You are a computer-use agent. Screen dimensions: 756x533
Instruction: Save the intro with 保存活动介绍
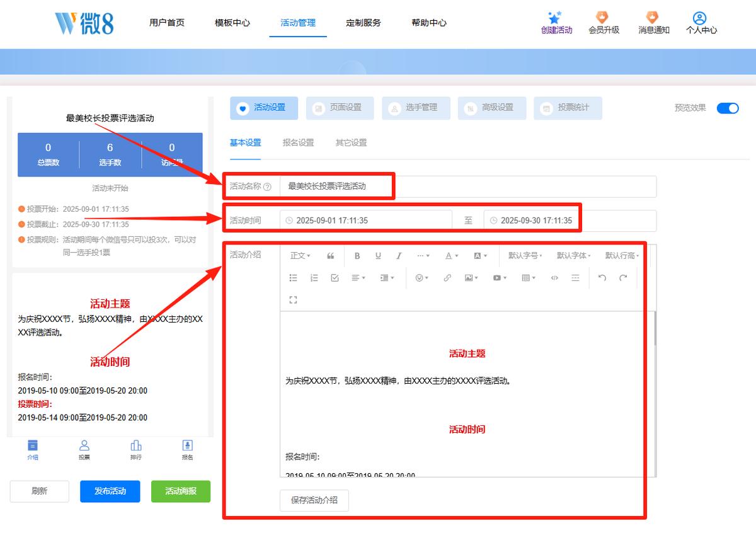click(314, 500)
